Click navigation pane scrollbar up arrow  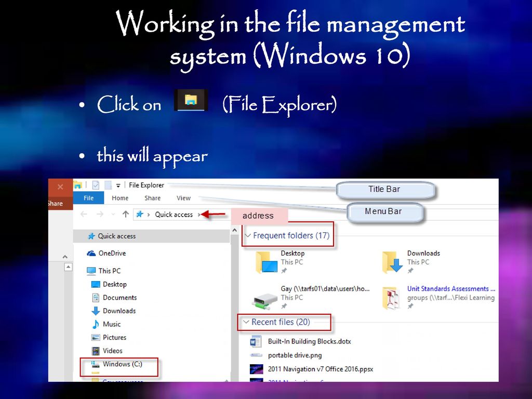click(234, 231)
